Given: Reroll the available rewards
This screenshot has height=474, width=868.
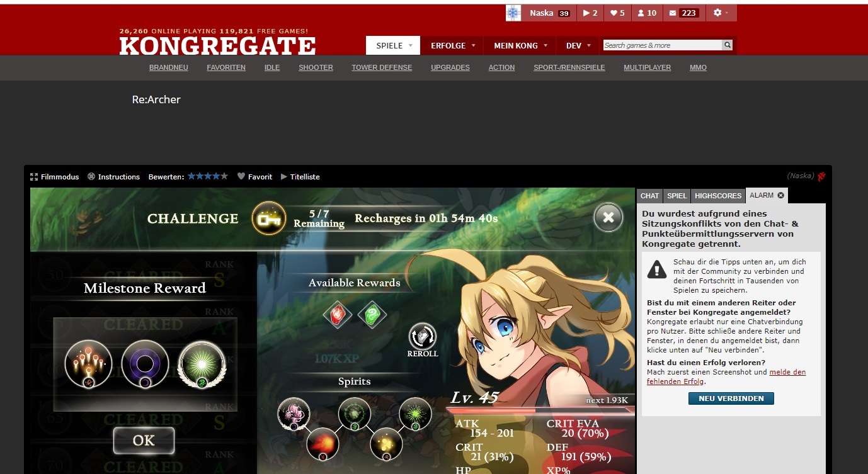Looking at the screenshot, I should click(x=422, y=341).
